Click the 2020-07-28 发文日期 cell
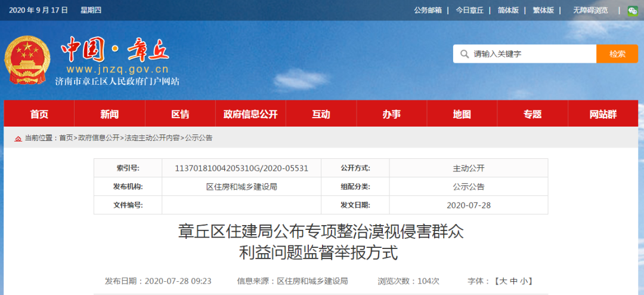This screenshot has width=644, height=295. (469, 205)
